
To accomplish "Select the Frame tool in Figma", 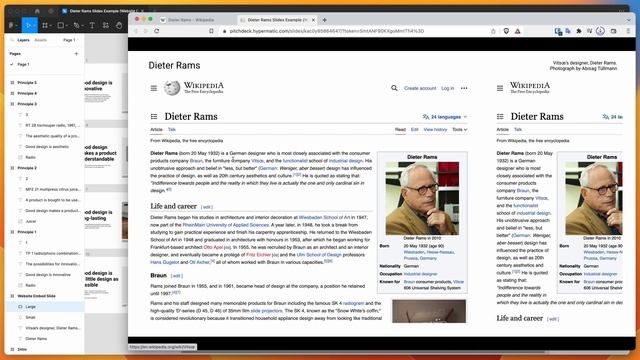I will pos(45,25).
